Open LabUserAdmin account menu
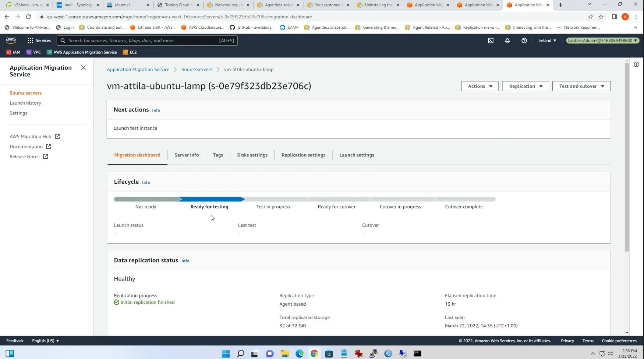644x359 pixels. [x=602, y=41]
